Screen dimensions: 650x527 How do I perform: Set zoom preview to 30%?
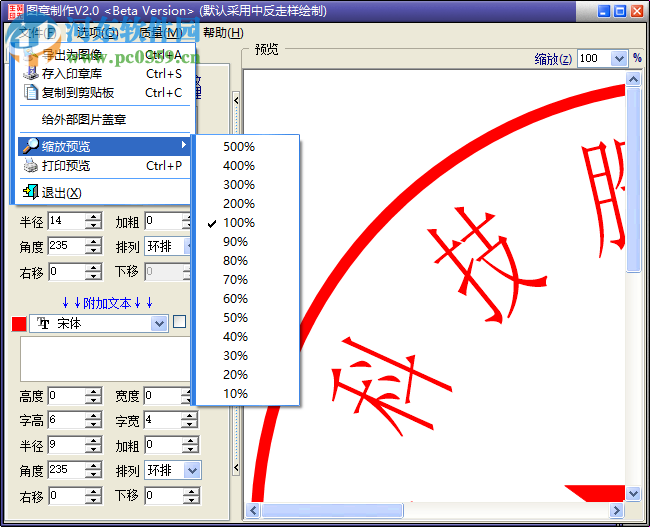coord(247,355)
